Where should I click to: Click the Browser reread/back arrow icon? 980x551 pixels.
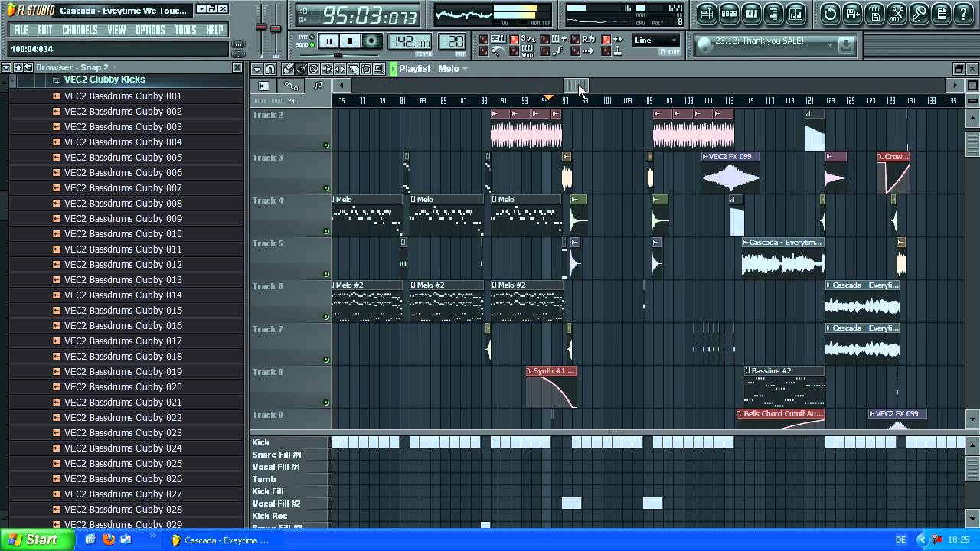pos(28,67)
